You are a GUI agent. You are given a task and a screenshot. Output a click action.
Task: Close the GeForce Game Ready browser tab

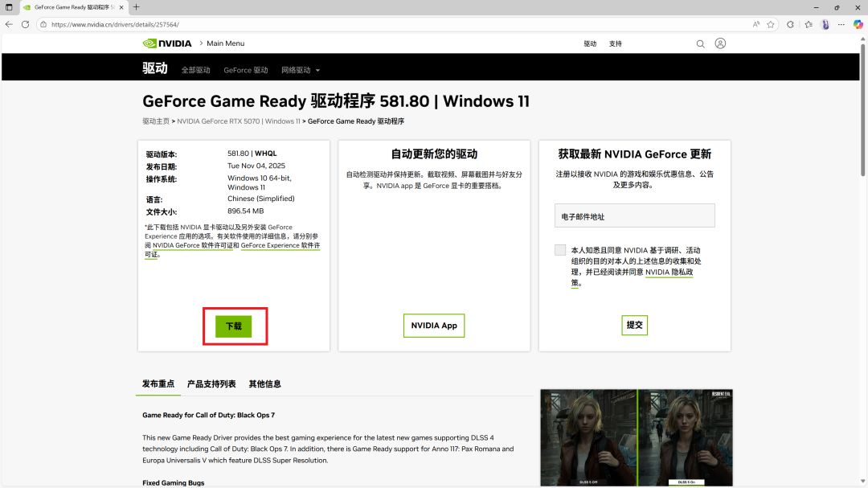point(121,7)
